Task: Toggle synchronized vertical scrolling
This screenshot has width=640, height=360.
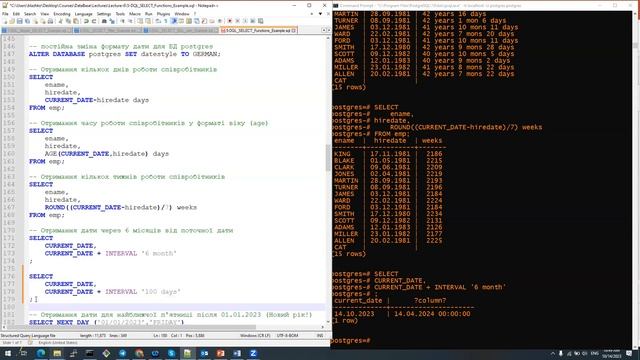Action: pyautogui.click(x=140, y=21)
